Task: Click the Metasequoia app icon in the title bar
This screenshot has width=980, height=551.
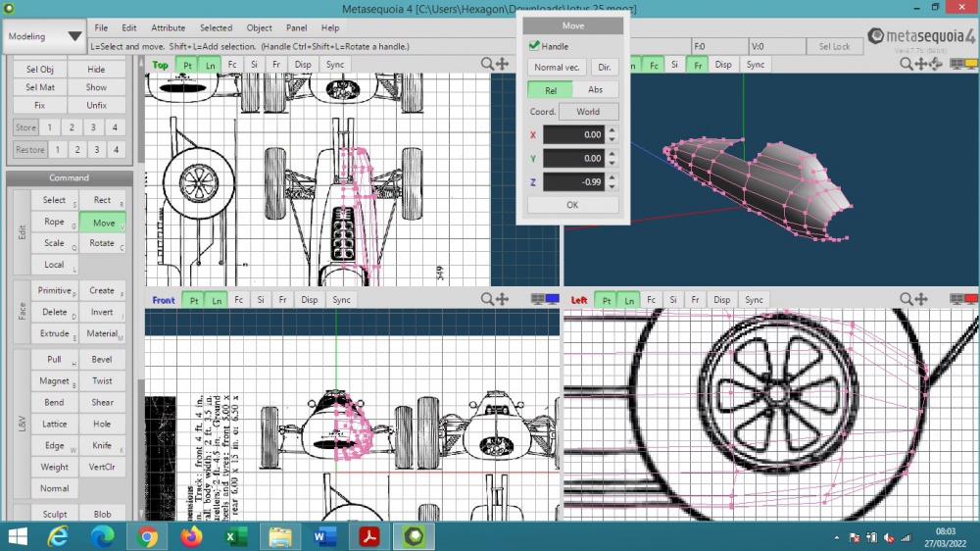Action: 8,8
